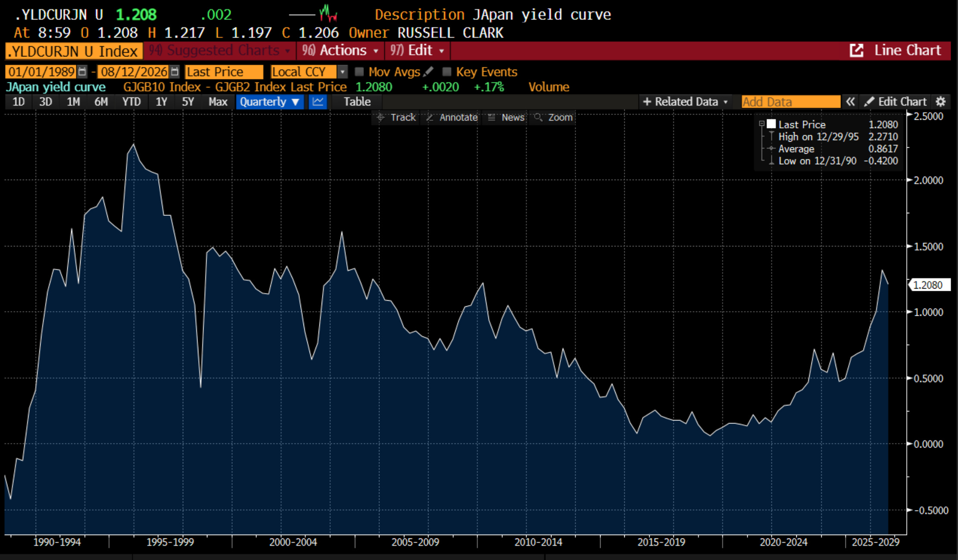Viewport: 958px width, 560px height.
Task: Open the calendar picker beside start date 01/01/1989
Action: [82, 72]
